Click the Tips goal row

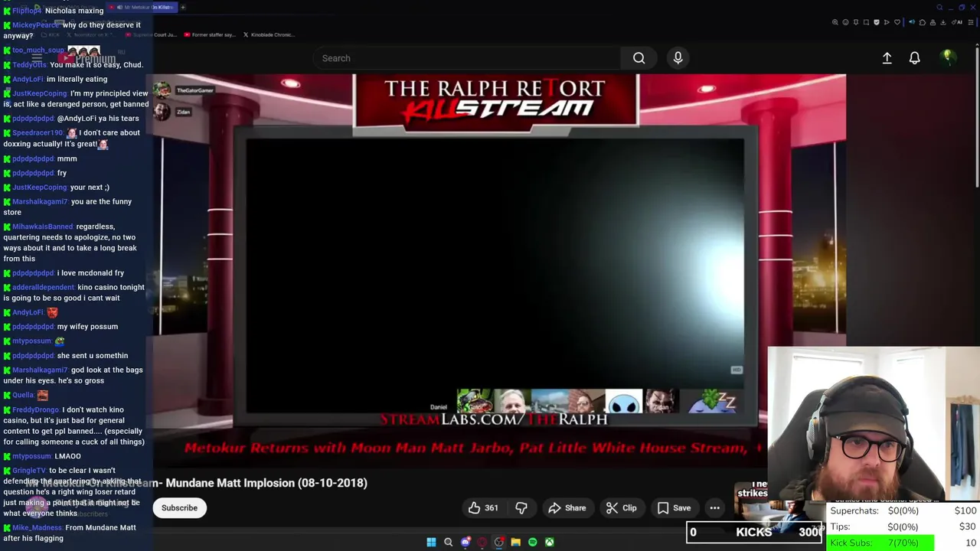point(903,527)
